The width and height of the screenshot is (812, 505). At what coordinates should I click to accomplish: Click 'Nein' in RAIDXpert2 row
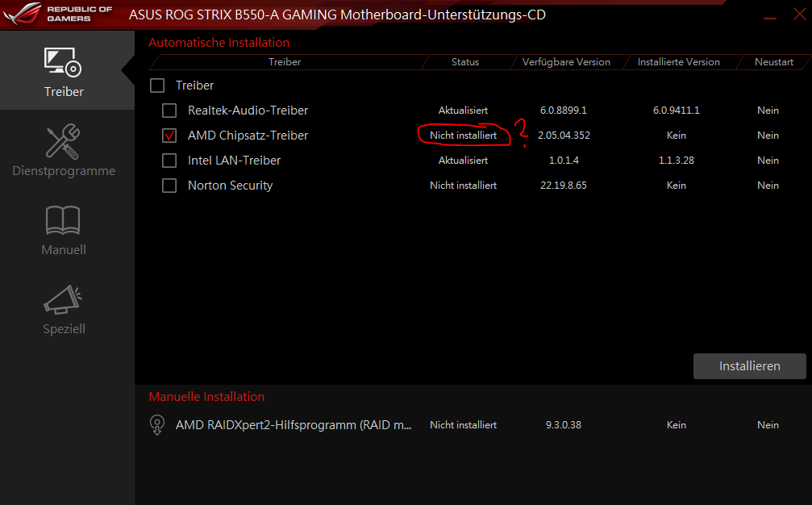(x=768, y=425)
